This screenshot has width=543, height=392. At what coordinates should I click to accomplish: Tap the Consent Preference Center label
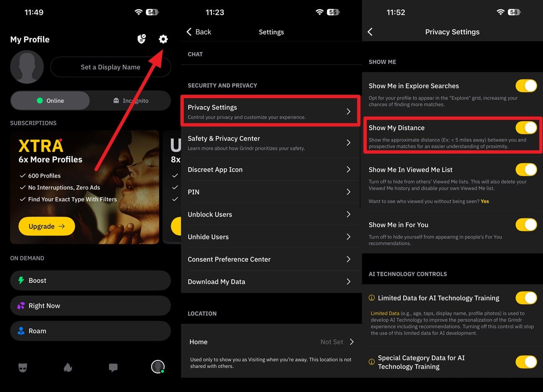pos(229,259)
